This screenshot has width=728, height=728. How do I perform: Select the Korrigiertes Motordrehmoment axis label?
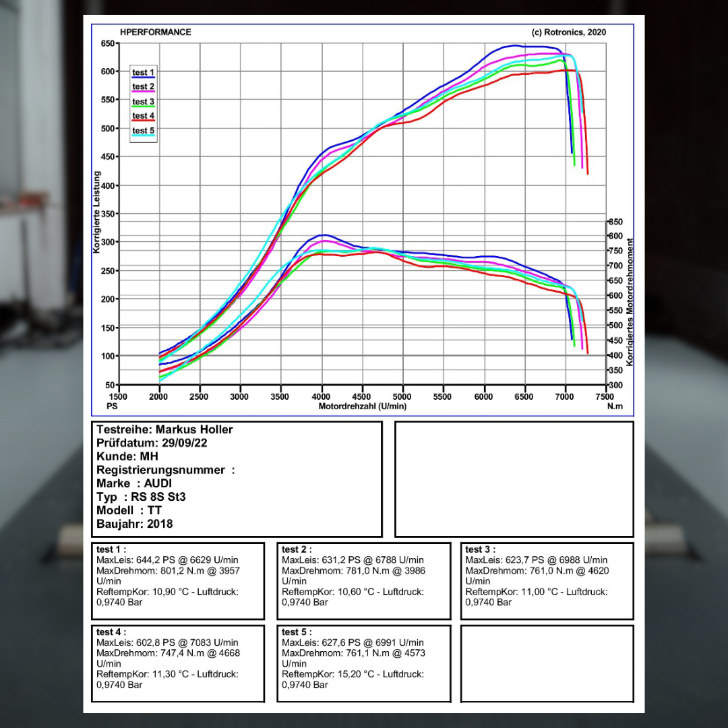630,301
